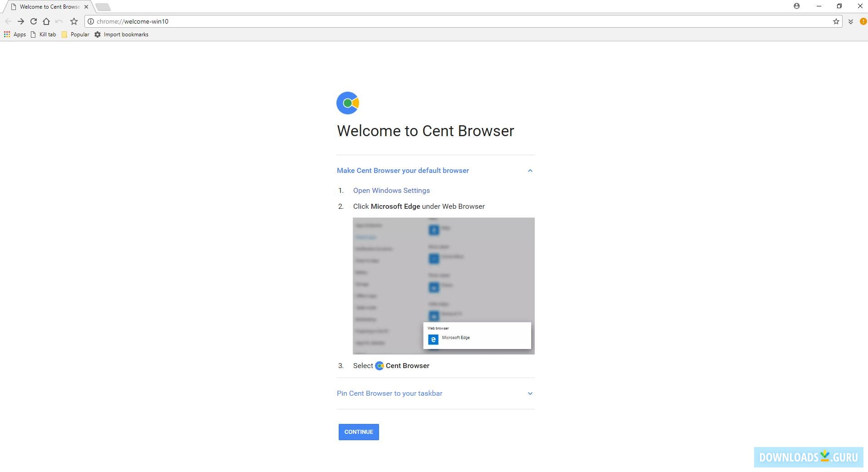Click the star icon next to the home button
868x472 pixels.
pyautogui.click(x=74, y=21)
